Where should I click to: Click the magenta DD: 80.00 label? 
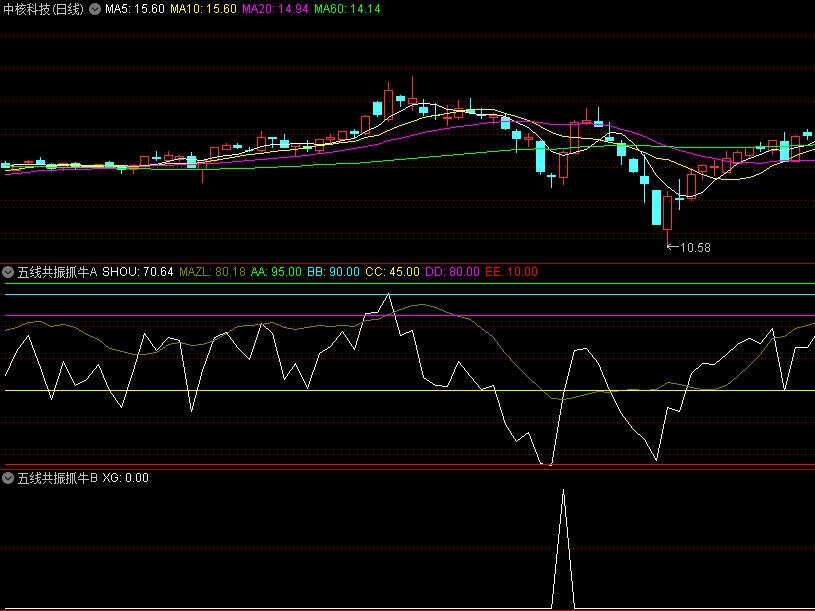point(452,271)
